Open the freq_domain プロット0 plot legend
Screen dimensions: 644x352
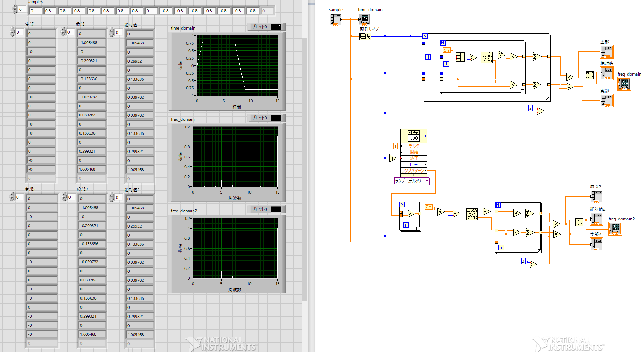tap(266, 118)
